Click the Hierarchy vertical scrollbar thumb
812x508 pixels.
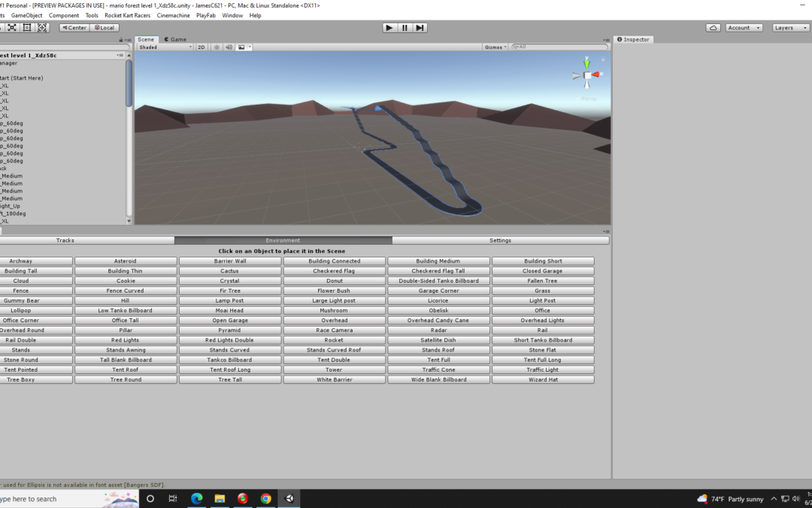pyautogui.click(x=129, y=84)
